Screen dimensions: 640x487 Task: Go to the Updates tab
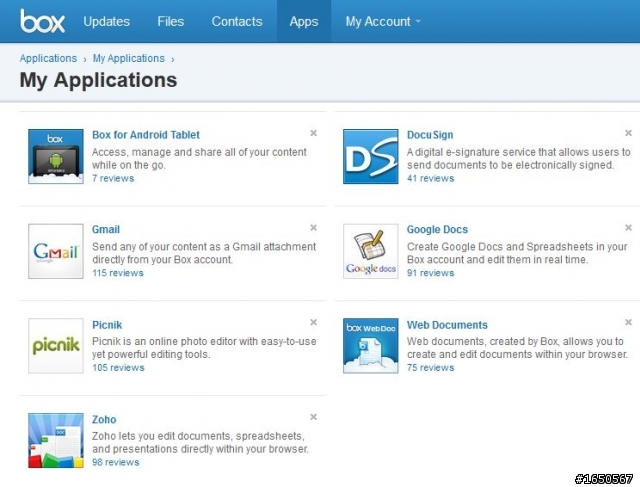click(107, 21)
